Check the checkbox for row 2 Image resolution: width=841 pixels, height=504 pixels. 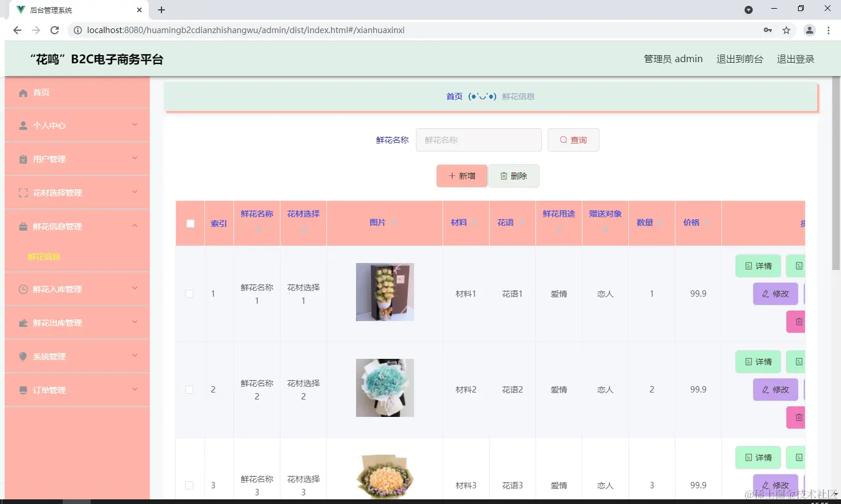[189, 390]
